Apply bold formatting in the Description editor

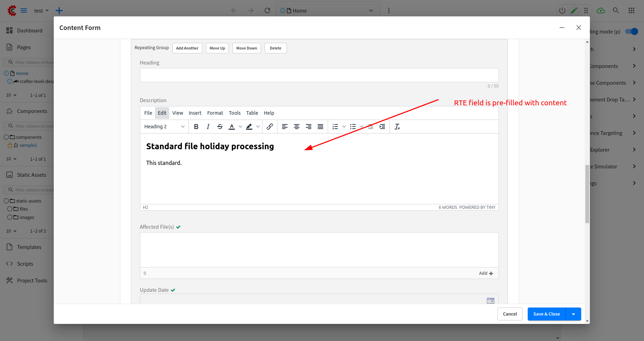click(196, 126)
